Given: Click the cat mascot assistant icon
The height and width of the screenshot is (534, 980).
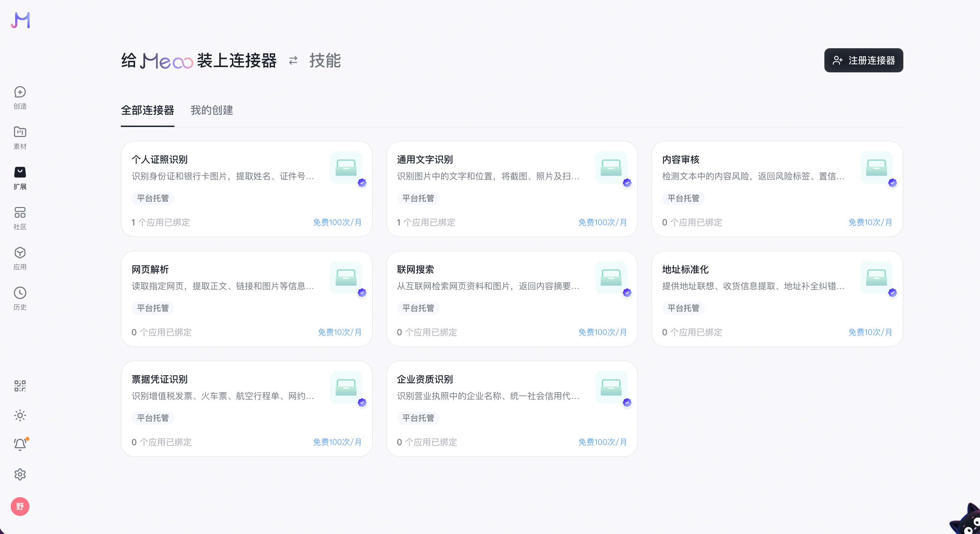Looking at the screenshot, I should 966,520.
